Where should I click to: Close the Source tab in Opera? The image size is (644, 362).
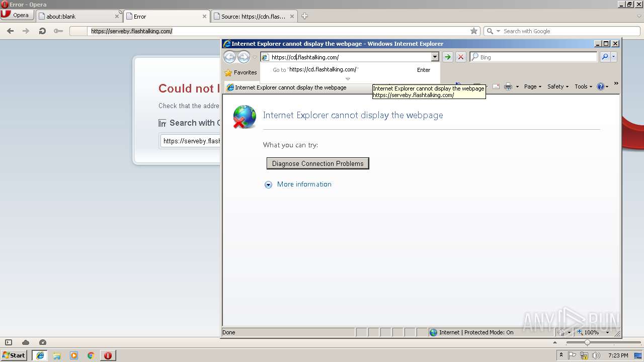click(x=292, y=17)
